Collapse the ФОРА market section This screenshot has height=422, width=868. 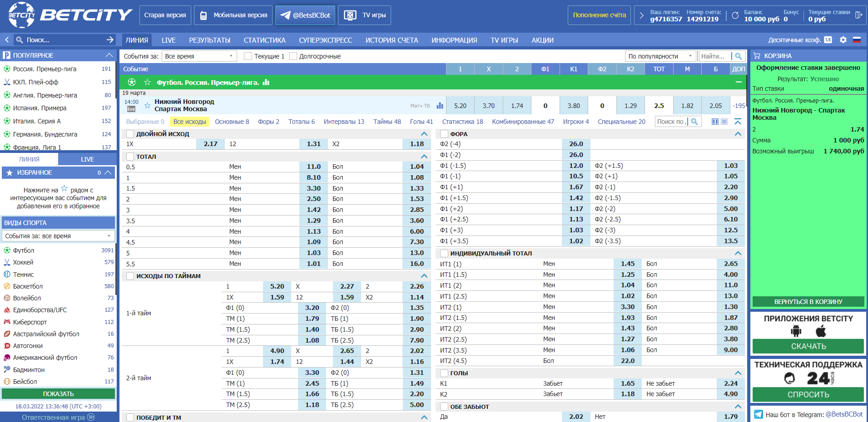pos(738,134)
